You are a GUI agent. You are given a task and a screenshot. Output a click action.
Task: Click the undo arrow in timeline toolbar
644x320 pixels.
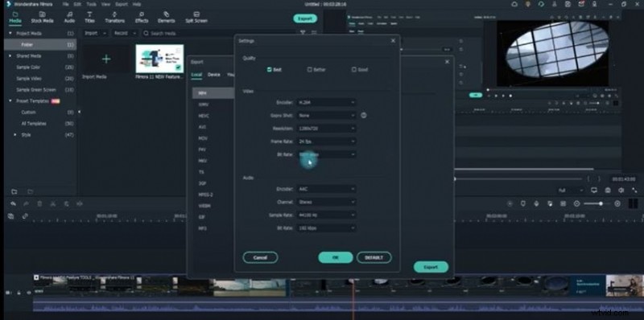[14, 203]
